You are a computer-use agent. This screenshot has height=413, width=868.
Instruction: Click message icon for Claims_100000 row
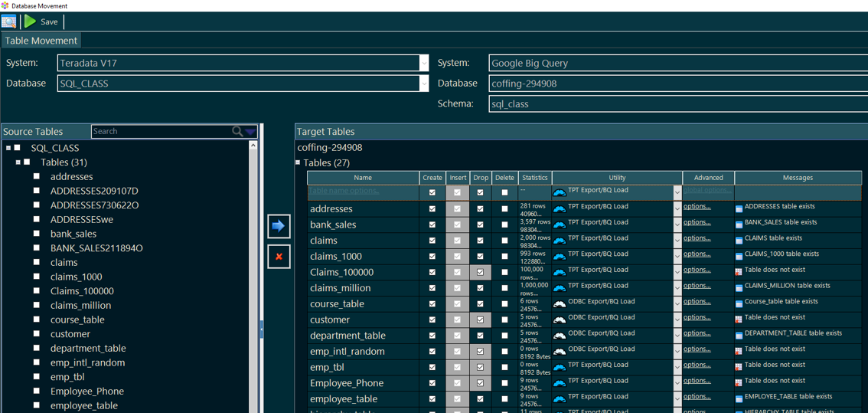pos(739,272)
